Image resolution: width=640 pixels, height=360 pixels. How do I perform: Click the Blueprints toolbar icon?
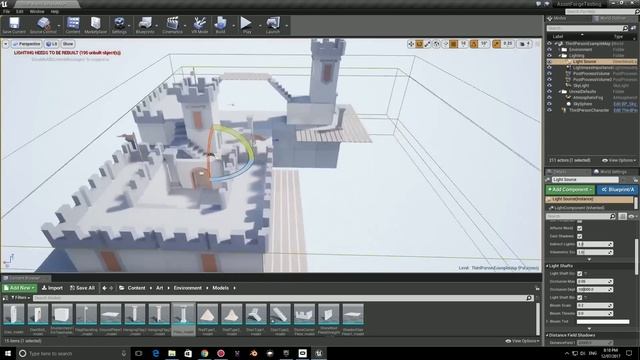[x=145, y=24]
